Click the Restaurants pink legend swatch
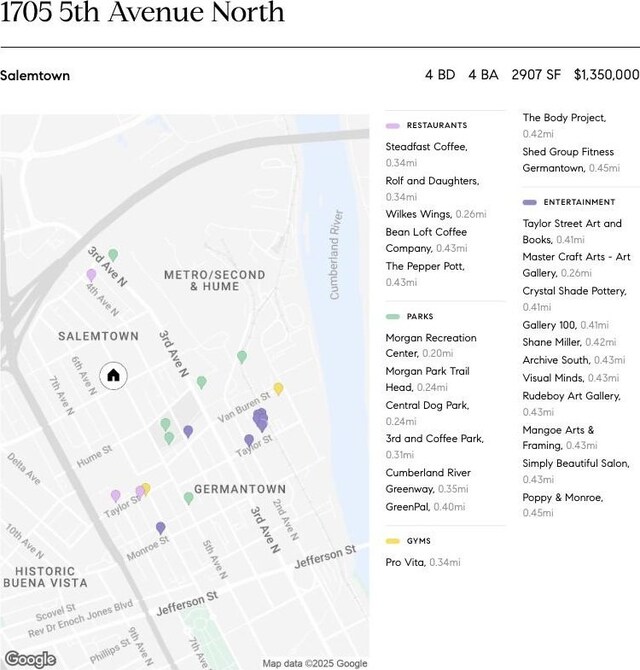The height and width of the screenshot is (670, 640). click(393, 126)
